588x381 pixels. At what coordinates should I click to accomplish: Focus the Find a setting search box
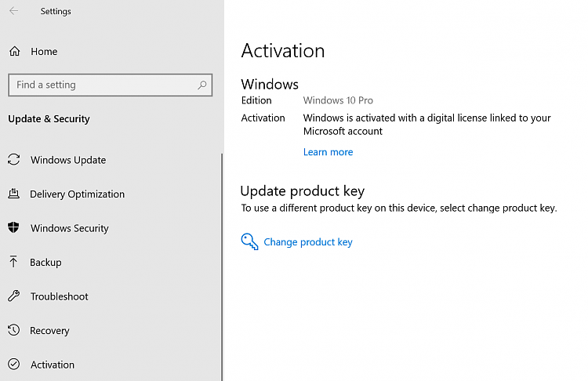[111, 85]
